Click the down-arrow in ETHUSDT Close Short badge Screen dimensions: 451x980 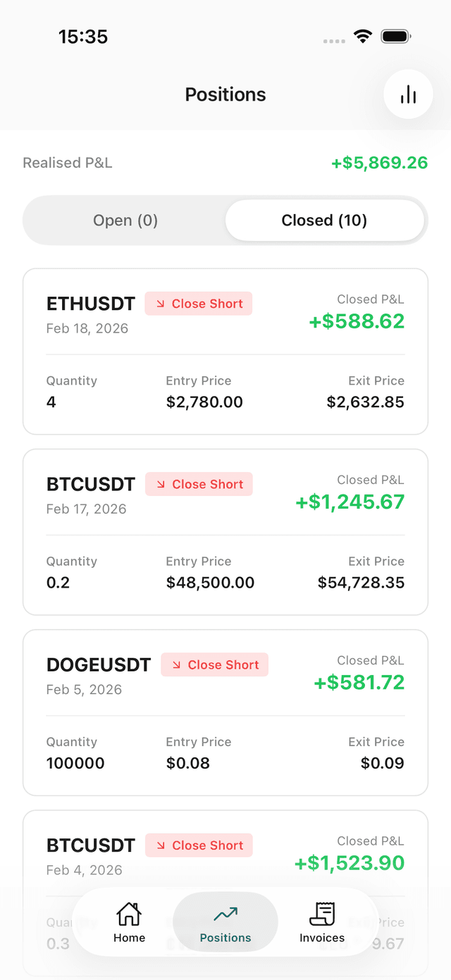click(x=161, y=303)
